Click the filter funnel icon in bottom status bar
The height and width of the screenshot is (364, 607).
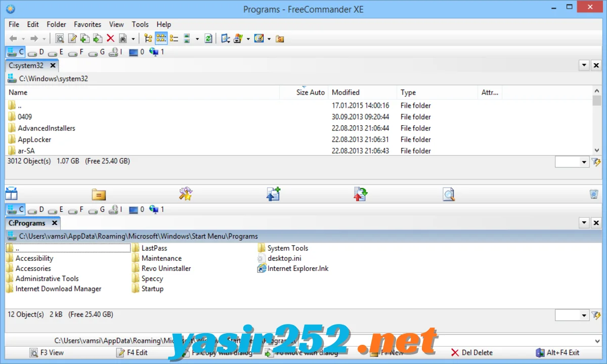pyautogui.click(x=596, y=315)
